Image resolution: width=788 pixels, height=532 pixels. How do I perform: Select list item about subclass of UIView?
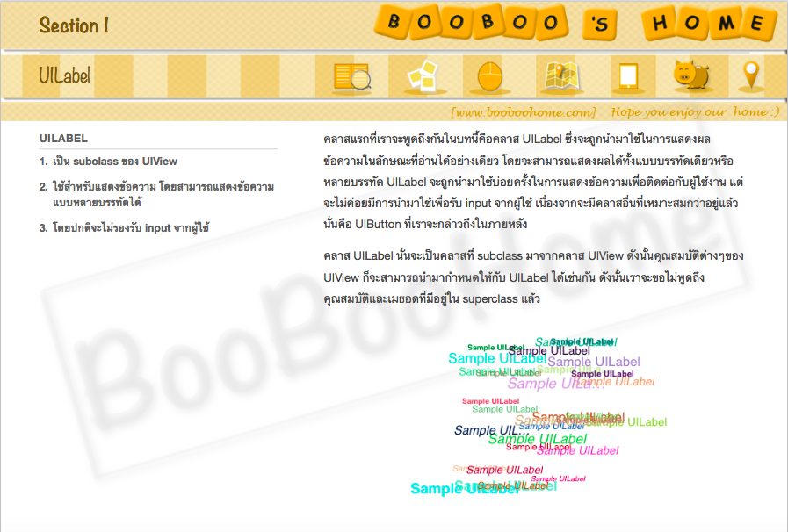pyautogui.click(x=108, y=162)
